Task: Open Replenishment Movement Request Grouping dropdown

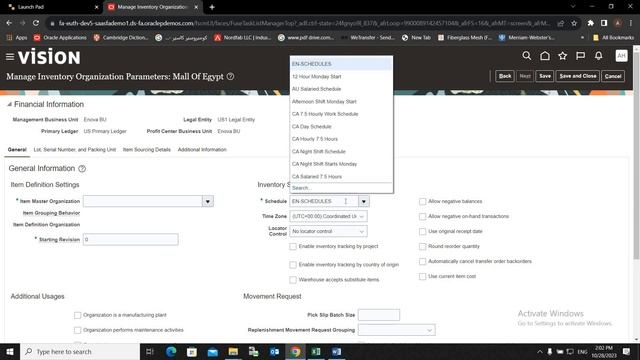Action: [397, 330]
